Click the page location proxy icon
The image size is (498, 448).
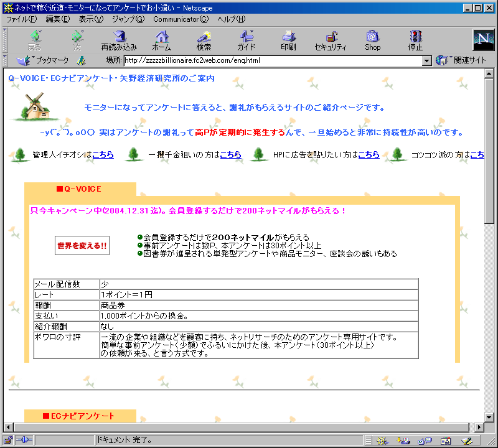[82, 60]
